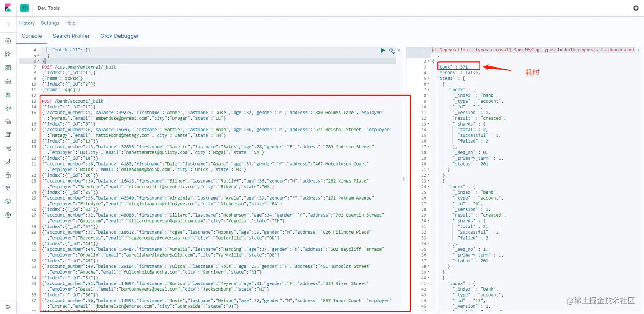Viewport: 644px width, 314px height.
Task: Click the "errors" : false response line
Action: (458, 73)
